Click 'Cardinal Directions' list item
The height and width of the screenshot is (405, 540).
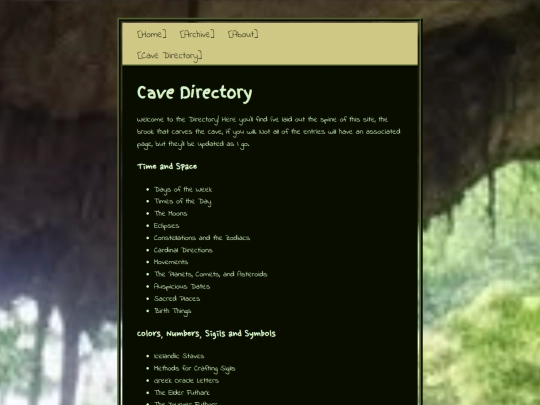tap(183, 250)
